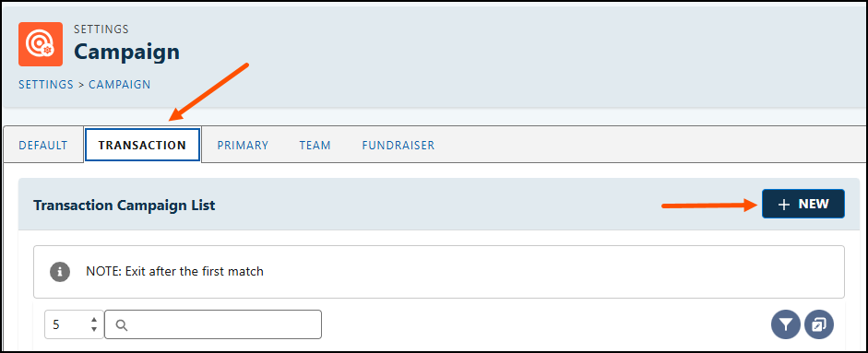Image resolution: width=868 pixels, height=353 pixels.
Task: Go to the TEAM tab
Action: click(315, 146)
